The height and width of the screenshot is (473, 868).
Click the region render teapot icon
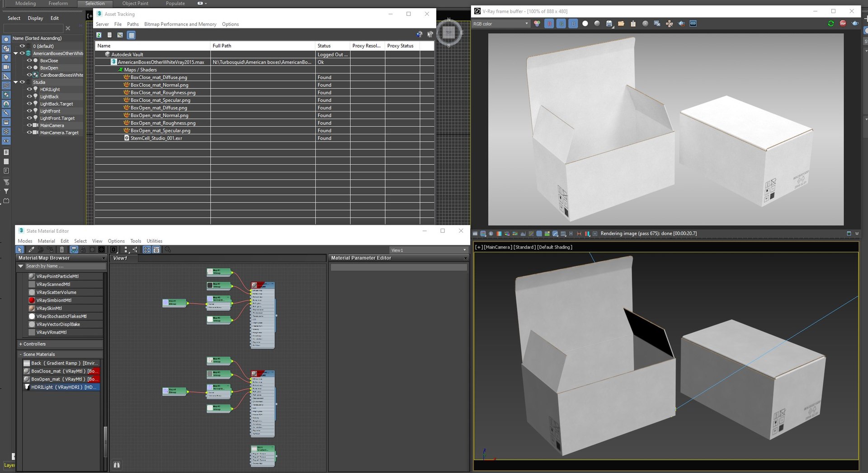coord(681,23)
